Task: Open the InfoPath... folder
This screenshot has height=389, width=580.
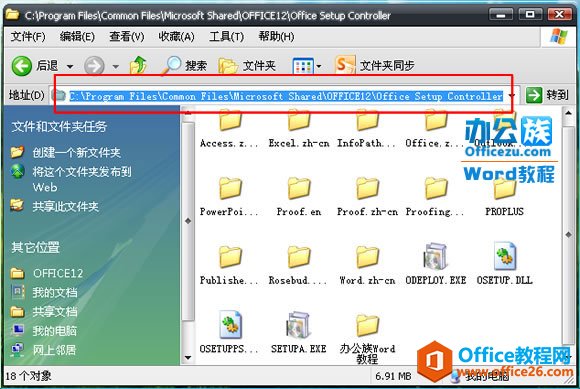Action: pos(367,129)
